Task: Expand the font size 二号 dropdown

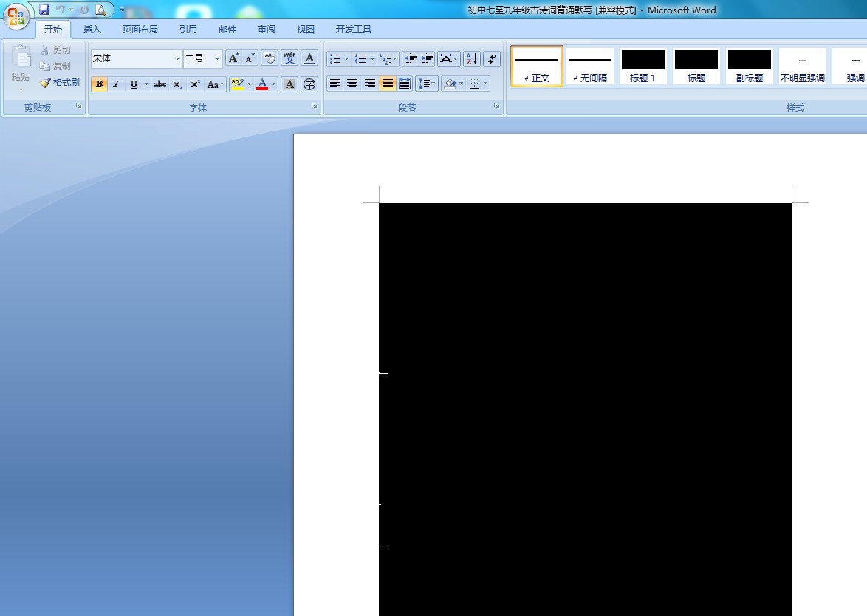Action: (x=217, y=58)
